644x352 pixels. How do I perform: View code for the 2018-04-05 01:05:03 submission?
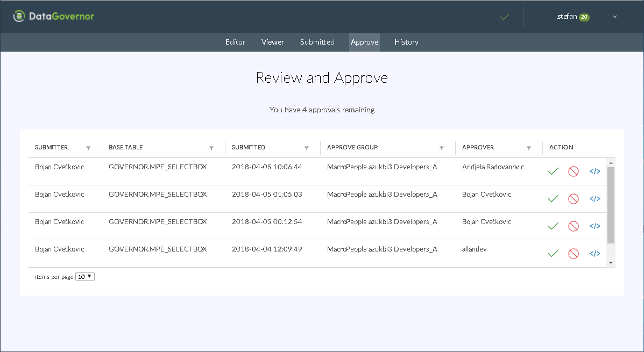pos(595,199)
